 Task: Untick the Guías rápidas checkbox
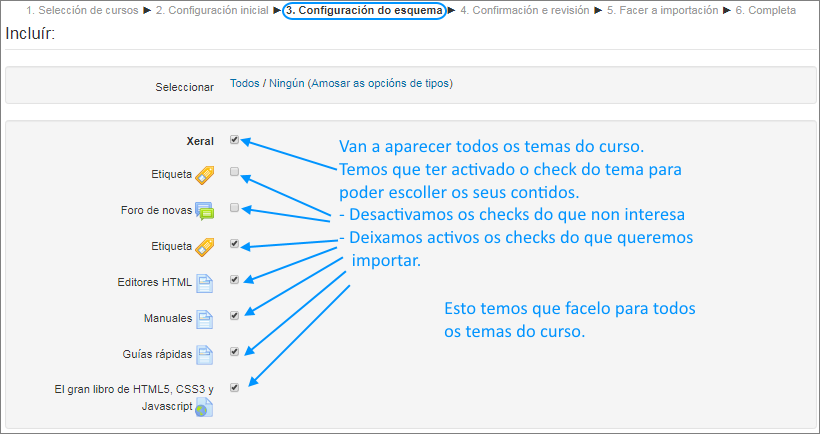[234, 352]
